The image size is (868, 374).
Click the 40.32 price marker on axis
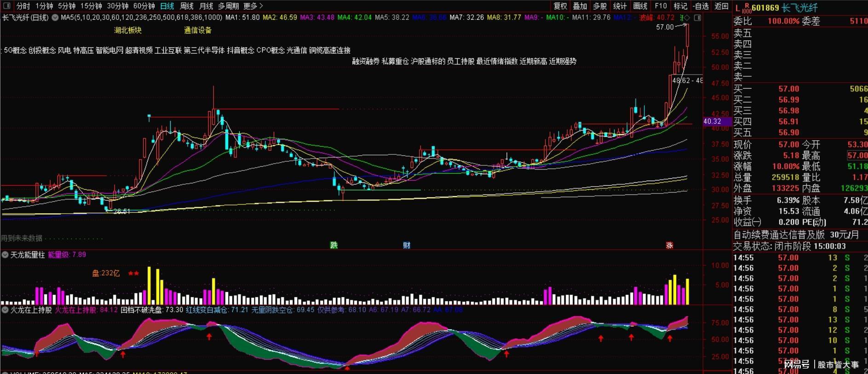coord(712,122)
